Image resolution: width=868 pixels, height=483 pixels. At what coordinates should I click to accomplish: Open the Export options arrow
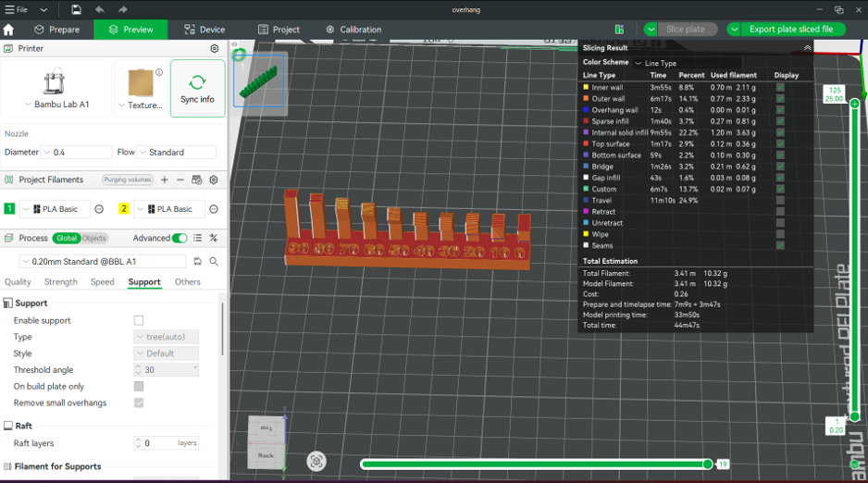(734, 30)
